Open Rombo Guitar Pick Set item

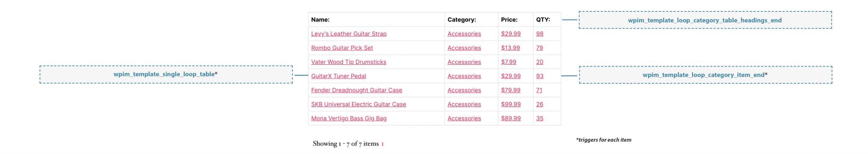click(342, 48)
